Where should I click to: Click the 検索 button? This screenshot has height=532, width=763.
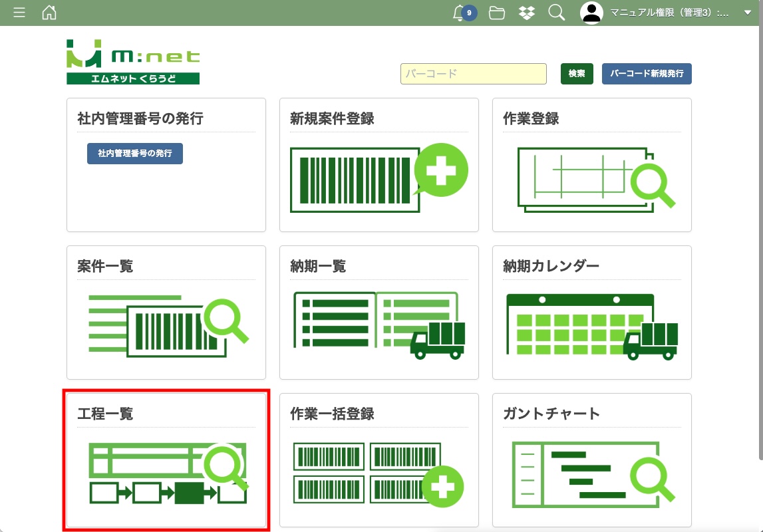point(577,74)
